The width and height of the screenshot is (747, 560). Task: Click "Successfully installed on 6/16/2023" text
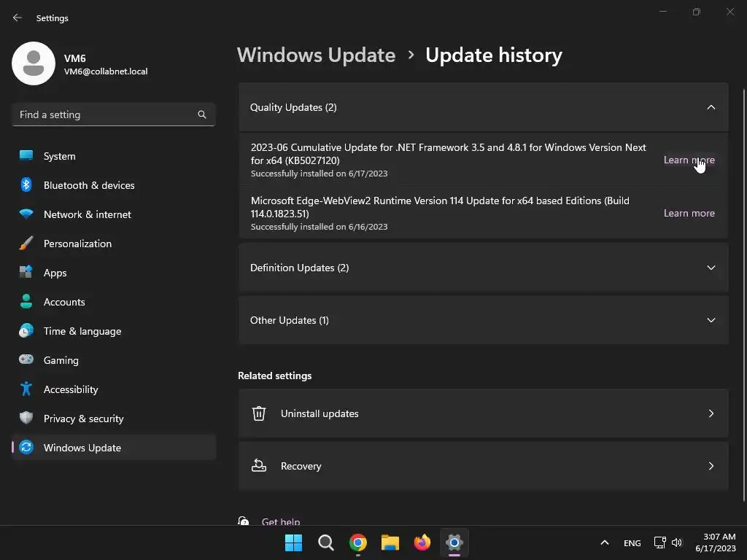(320, 227)
